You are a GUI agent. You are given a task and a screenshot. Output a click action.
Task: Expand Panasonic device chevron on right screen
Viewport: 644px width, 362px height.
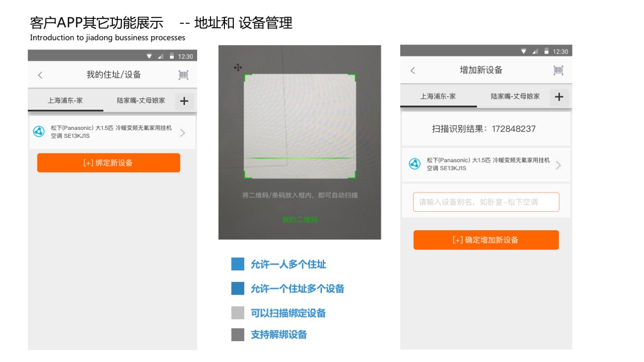coord(558,165)
